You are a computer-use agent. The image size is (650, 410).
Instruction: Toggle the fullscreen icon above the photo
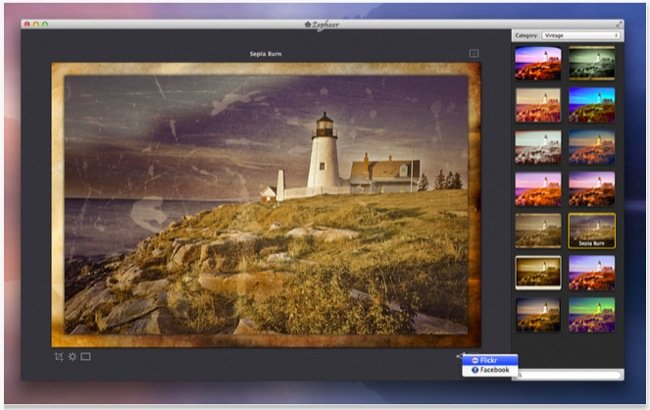[x=474, y=54]
